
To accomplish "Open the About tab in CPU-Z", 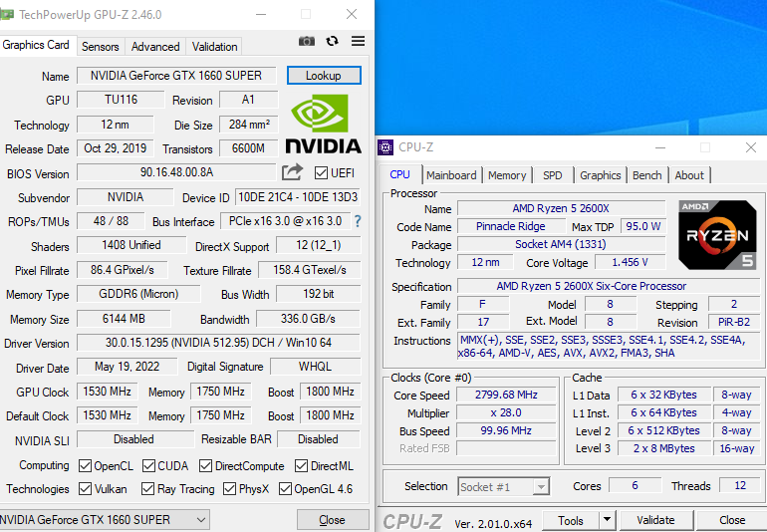I will click(689, 175).
